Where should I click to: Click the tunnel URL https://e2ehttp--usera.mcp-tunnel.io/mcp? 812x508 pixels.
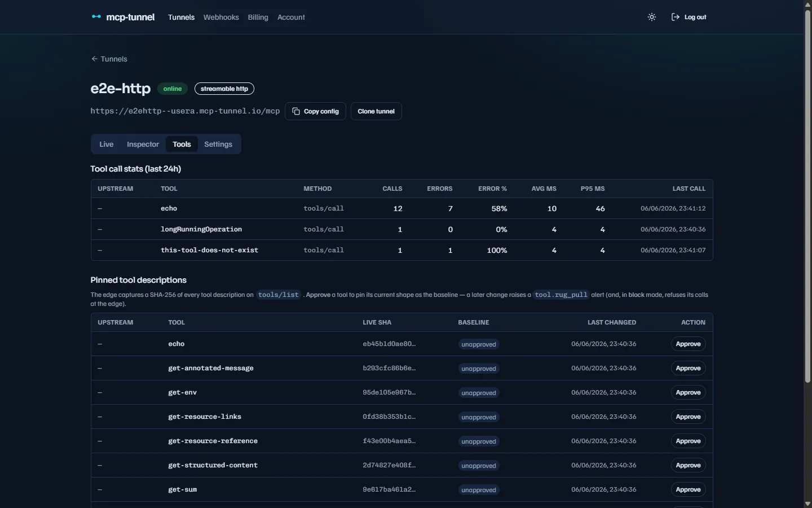click(x=185, y=111)
